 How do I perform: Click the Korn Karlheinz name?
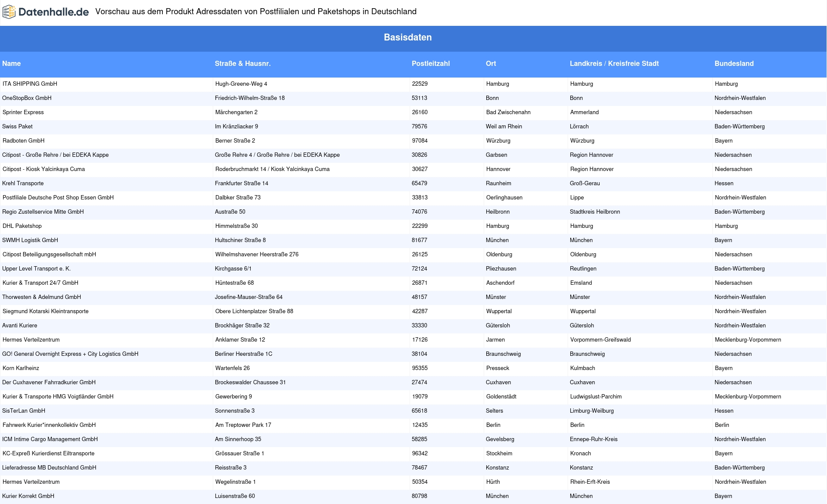coord(21,368)
